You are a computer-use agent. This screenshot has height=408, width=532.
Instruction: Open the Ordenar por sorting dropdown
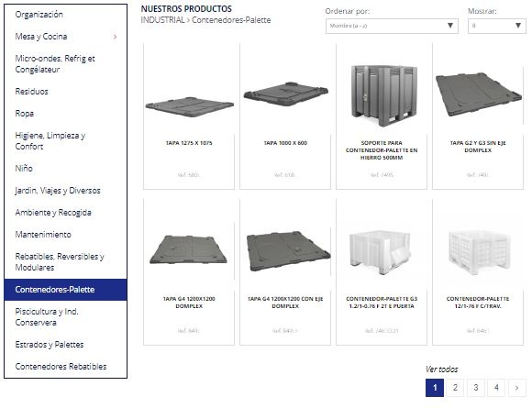(392, 26)
